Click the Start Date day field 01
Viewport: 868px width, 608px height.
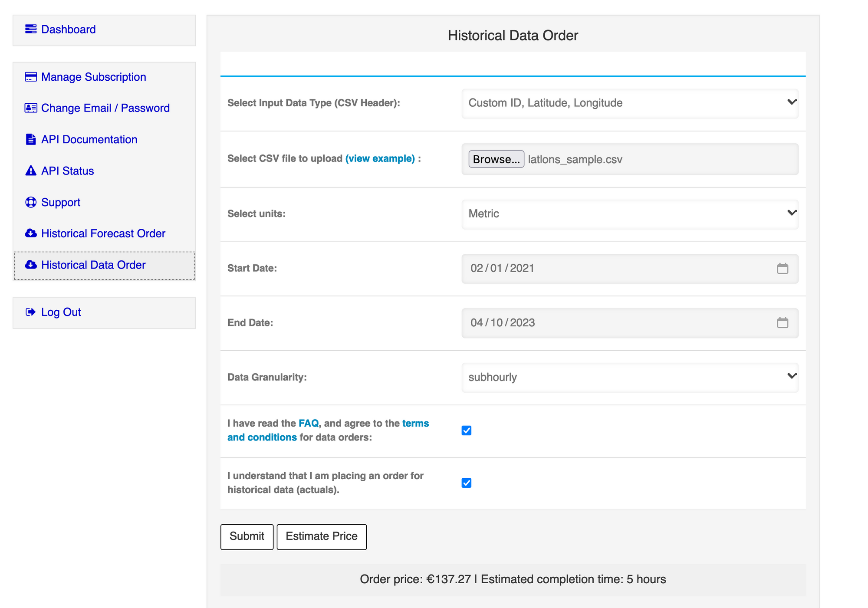[496, 268]
